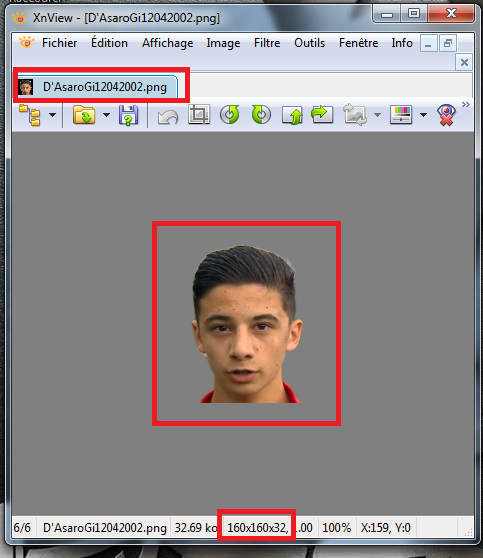Rotate image clockwise with green arrow icon

coord(261,115)
